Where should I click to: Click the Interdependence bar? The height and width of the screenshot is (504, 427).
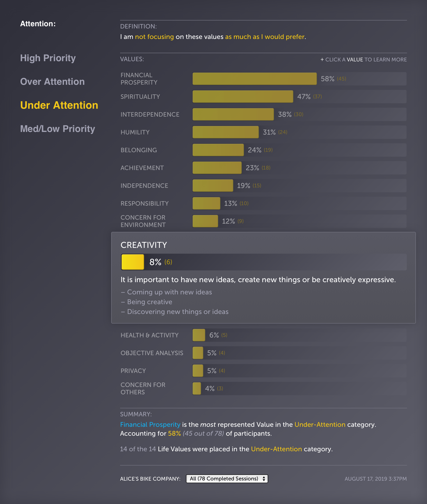232,114
